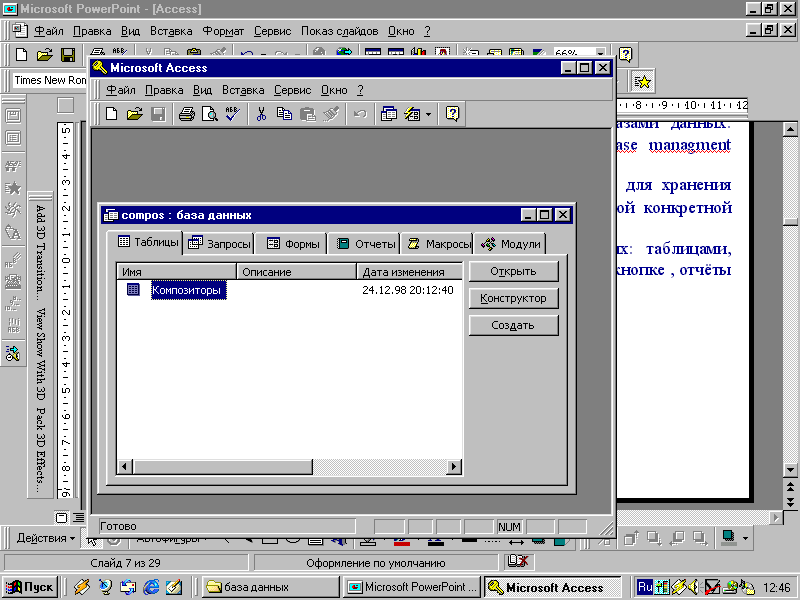Click the table list right scroll arrow
This screenshot has height=600, width=800.
click(x=454, y=466)
